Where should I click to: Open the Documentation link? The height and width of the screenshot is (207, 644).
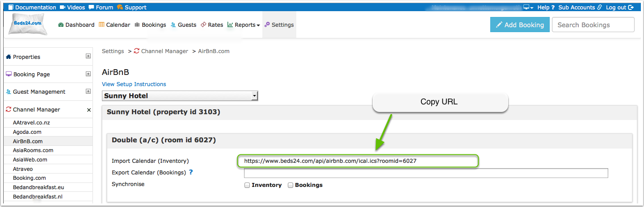[x=32, y=7]
